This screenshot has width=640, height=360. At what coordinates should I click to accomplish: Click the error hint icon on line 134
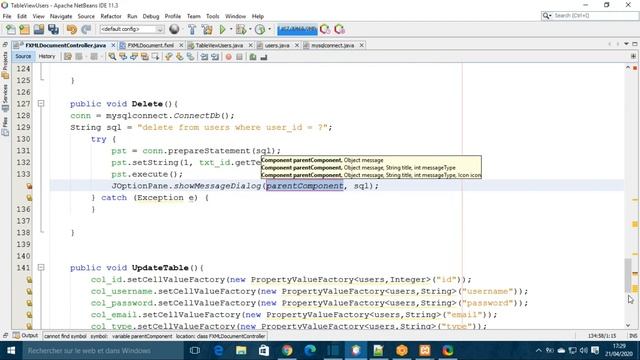(29, 186)
